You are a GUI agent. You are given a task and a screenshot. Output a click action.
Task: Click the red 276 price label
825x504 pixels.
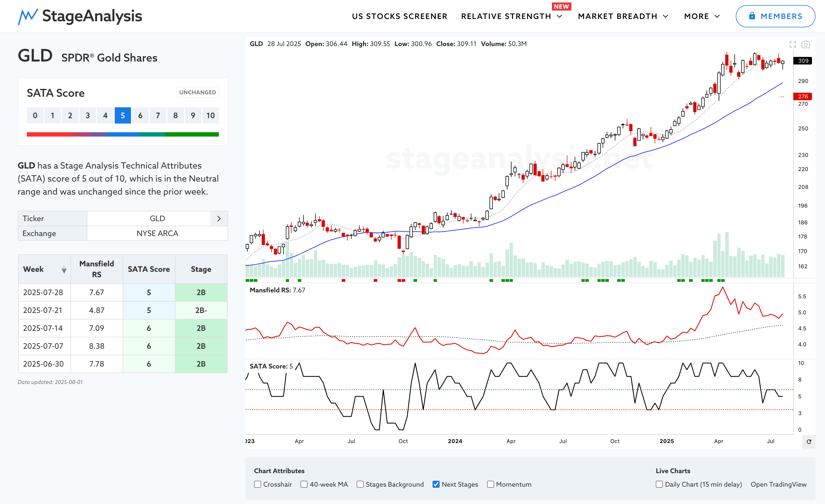[x=803, y=96]
